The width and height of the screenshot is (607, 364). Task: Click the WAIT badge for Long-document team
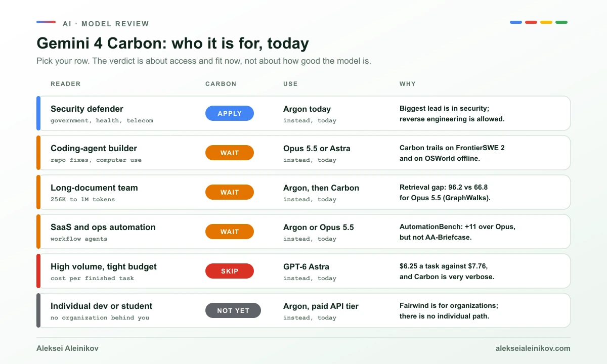coord(230,192)
